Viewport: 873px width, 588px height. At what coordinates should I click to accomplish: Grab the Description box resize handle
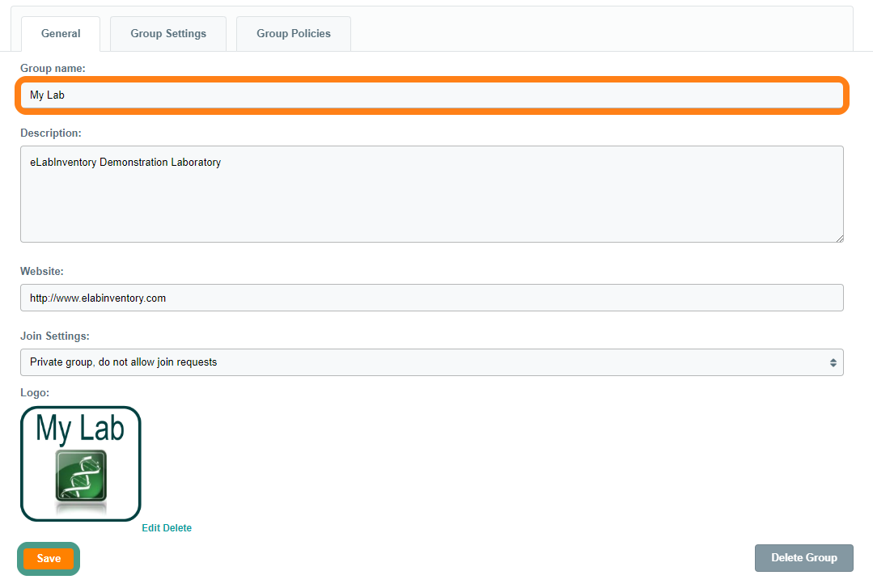click(x=839, y=238)
